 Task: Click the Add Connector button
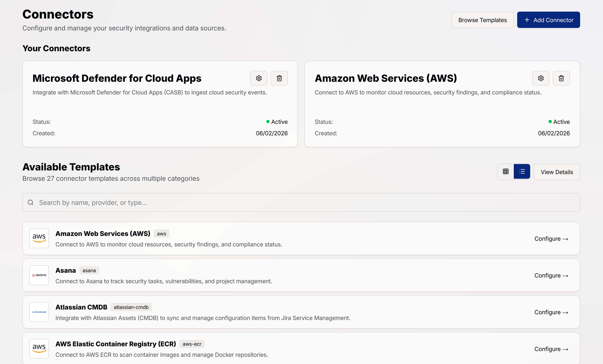click(548, 20)
